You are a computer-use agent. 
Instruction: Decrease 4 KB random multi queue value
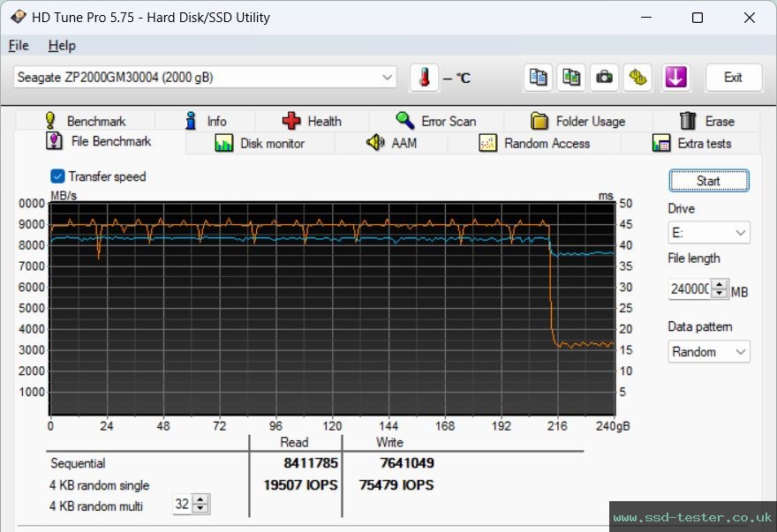200,509
